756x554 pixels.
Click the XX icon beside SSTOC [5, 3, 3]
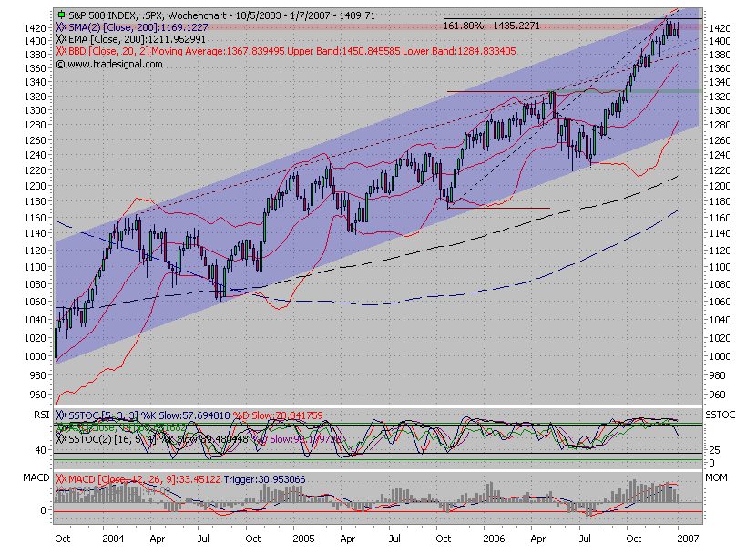[61, 415]
